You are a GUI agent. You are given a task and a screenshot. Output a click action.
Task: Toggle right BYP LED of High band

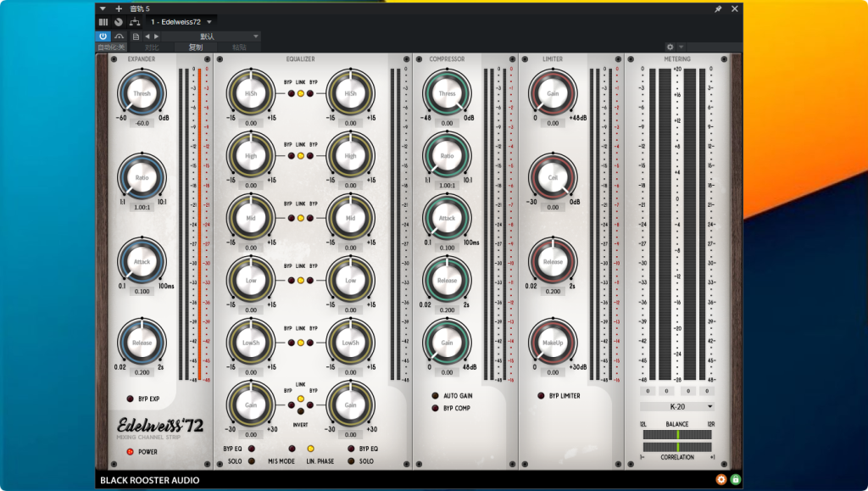pyautogui.click(x=310, y=156)
